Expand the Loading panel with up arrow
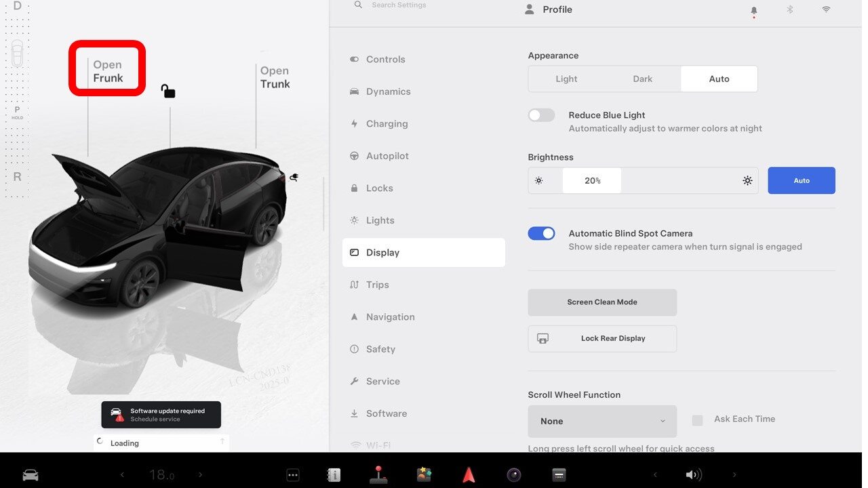 [x=222, y=442]
